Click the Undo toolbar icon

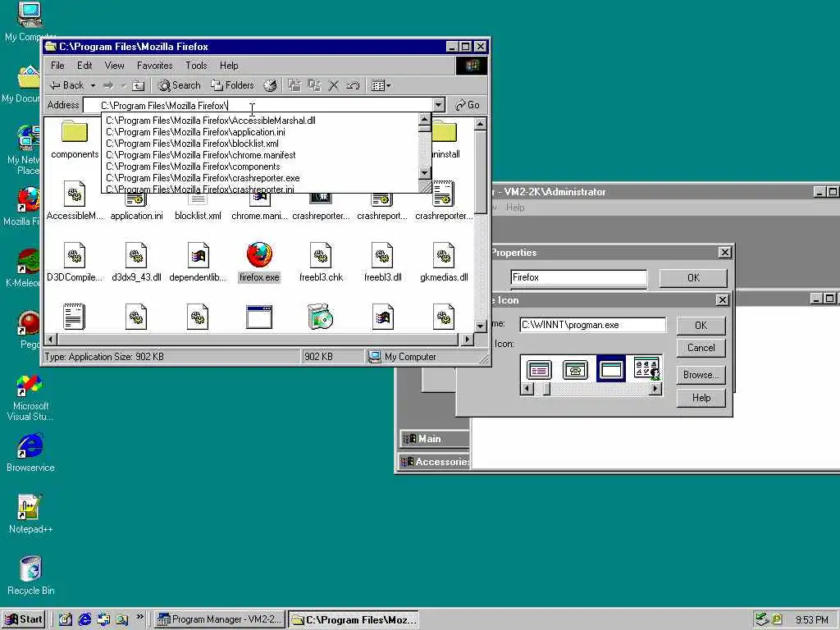(x=353, y=85)
